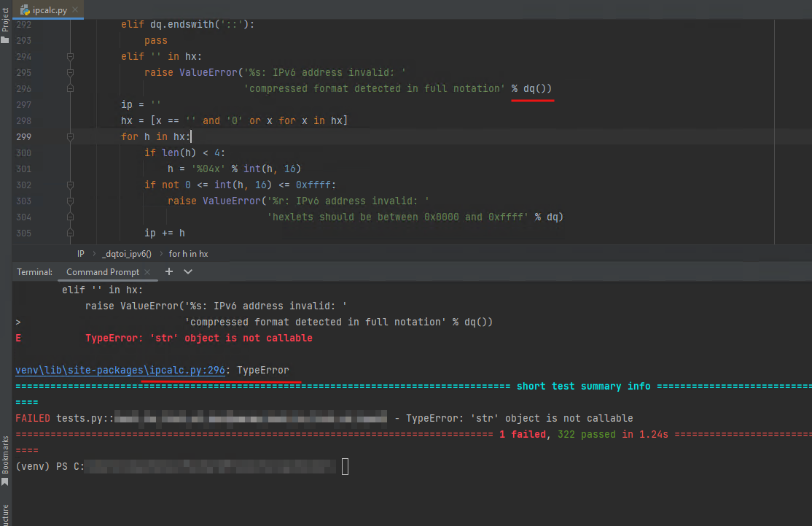The image size is (812, 526).
Task: Open the Bookmarks tool window
Action: 5,460
